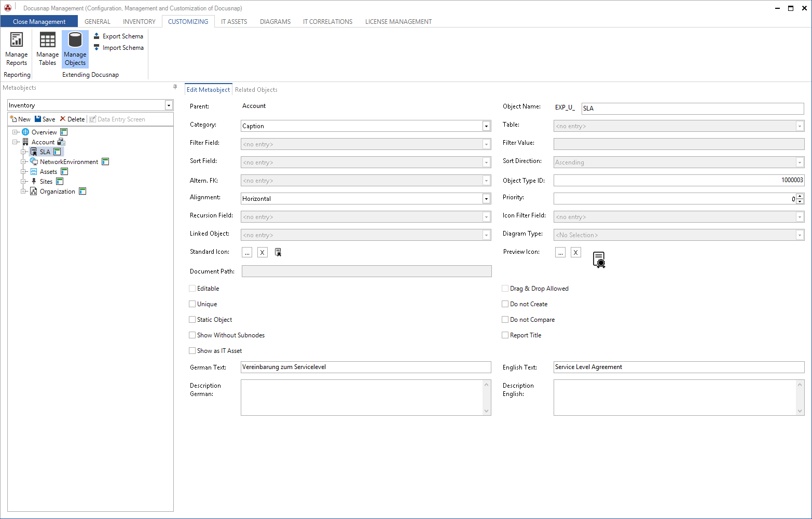812x519 pixels.
Task: Click the Sites pin icon
Action: (34, 181)
